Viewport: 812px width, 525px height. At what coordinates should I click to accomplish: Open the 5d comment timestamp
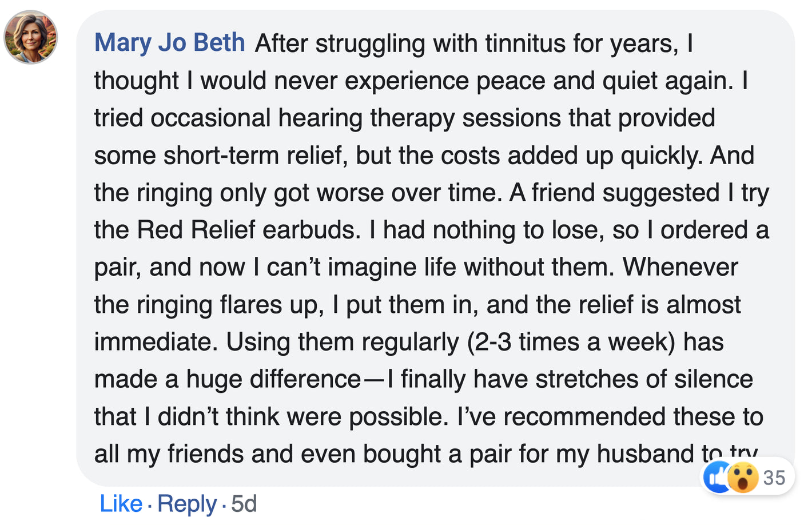pyautogui.click(x=244, y=504)
